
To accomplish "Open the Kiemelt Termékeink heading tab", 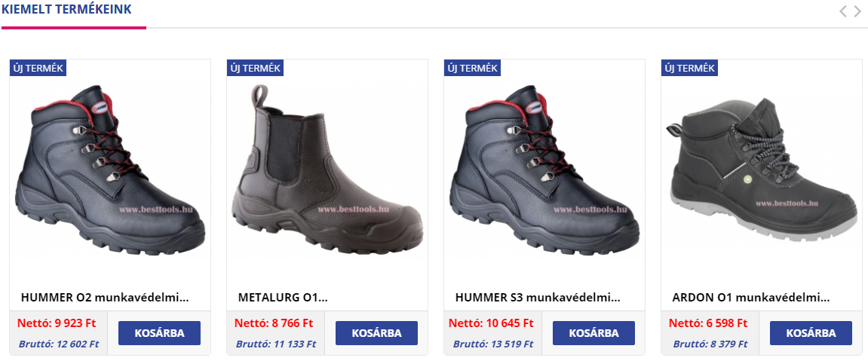I will (x=66, y=9).
